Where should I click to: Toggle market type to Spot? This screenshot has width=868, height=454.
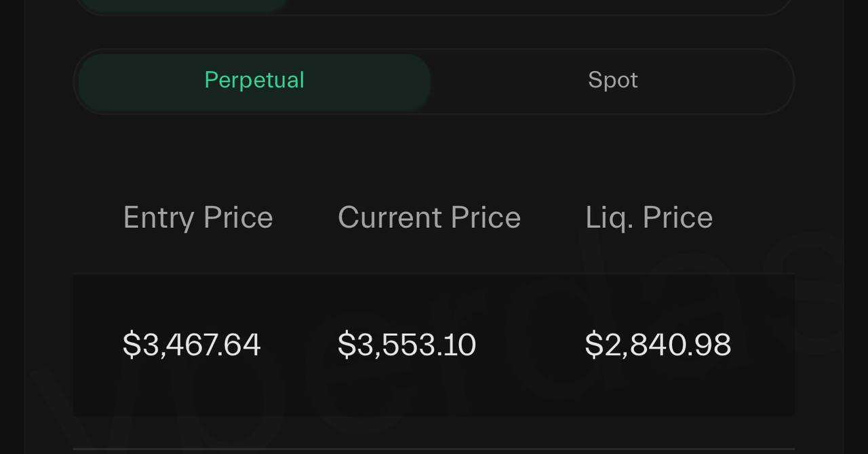[x=612, y=81]
